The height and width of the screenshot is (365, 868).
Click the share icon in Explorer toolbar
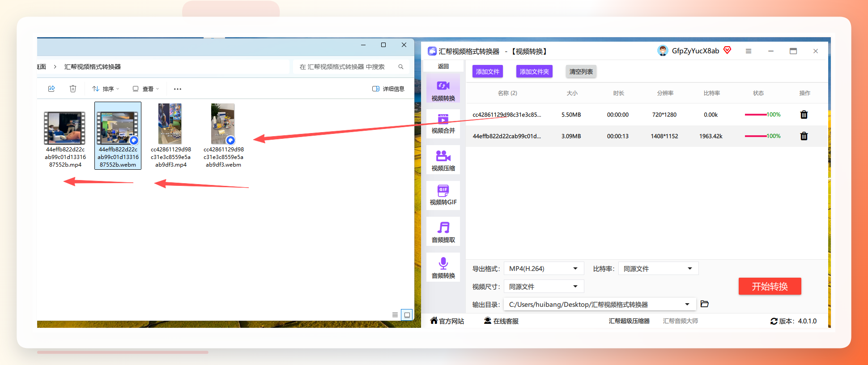tap(51, 89)
